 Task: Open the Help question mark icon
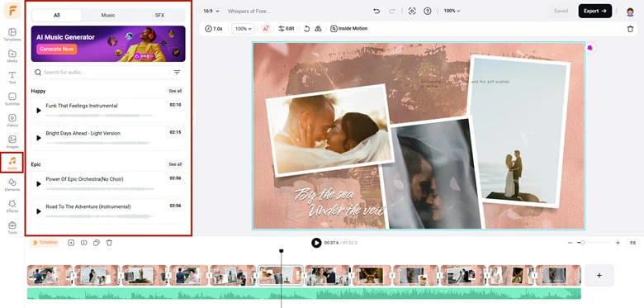(428, 11)
